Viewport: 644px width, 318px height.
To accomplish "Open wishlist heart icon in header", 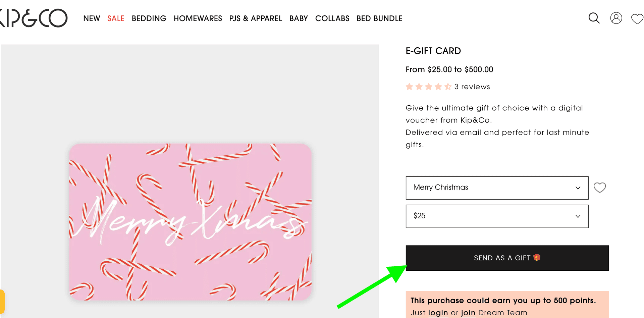I will click(x=637, y=19).
